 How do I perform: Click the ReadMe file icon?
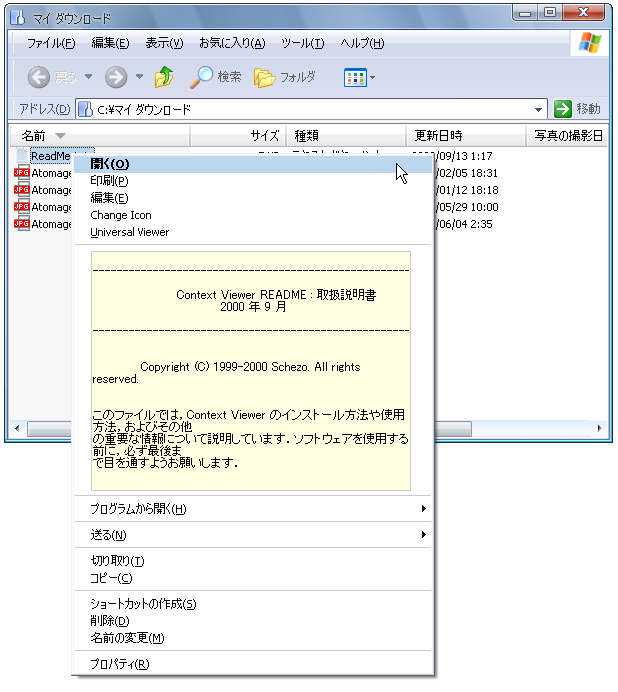[22, 155]
